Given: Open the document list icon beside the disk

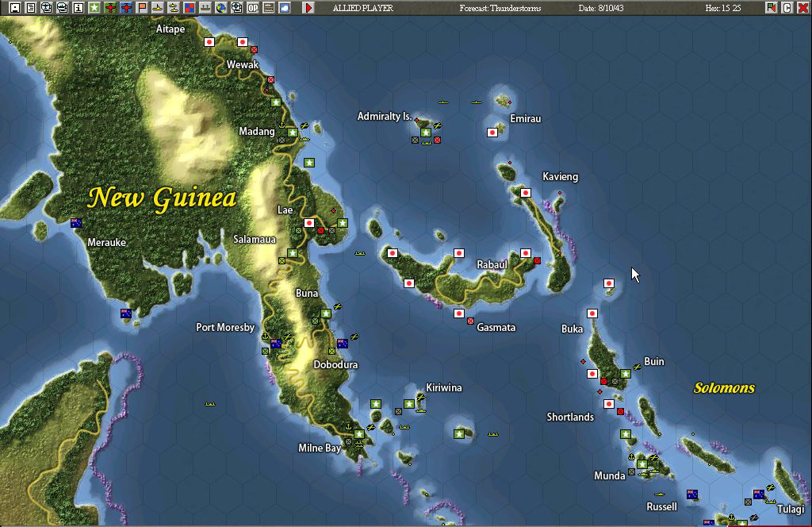Looking at the screenshot, I should click(31, 8).
